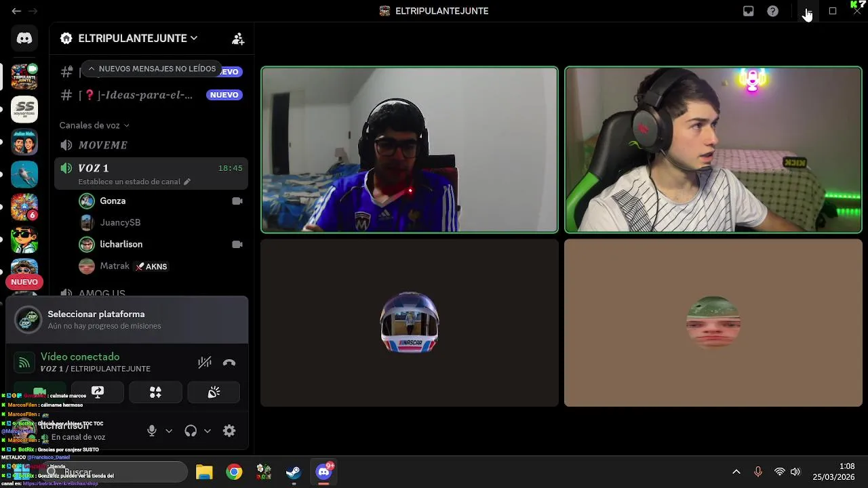Image resolution: width=868 pixels, height=488 pixels.
Task: Click Gonza's camera icon
Action: pyautogui.click(x=237, y=201)
